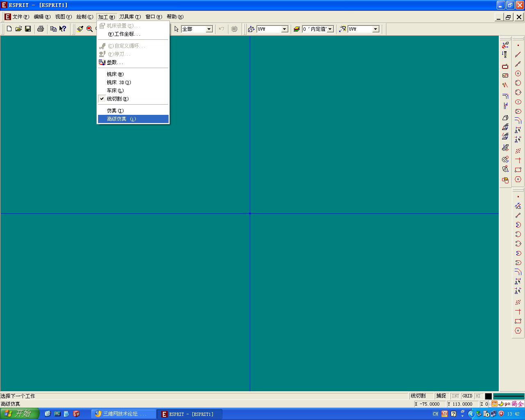Choose 工作坐标 from the 加工 menu
The image size is (525, 420).
(x=133, y=34)
